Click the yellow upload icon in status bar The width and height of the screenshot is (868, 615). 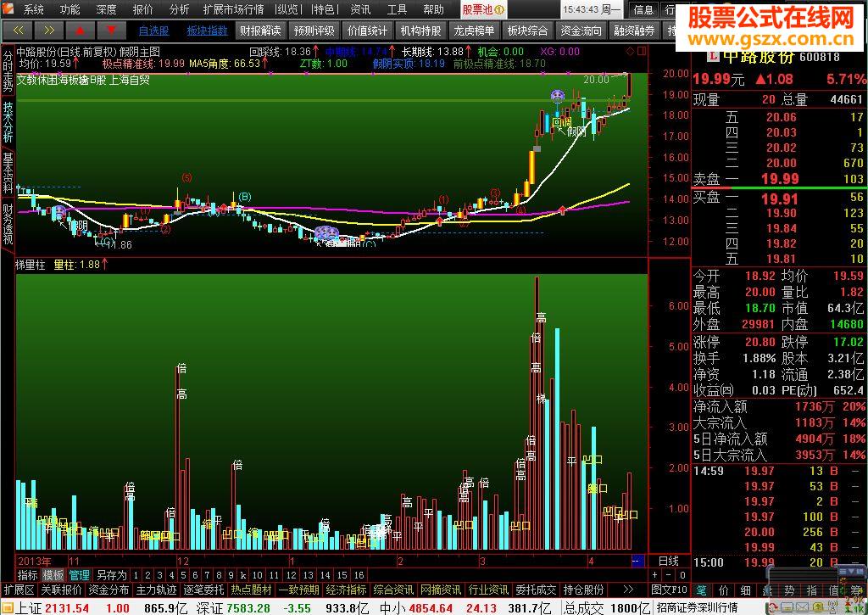pos(820,607)
